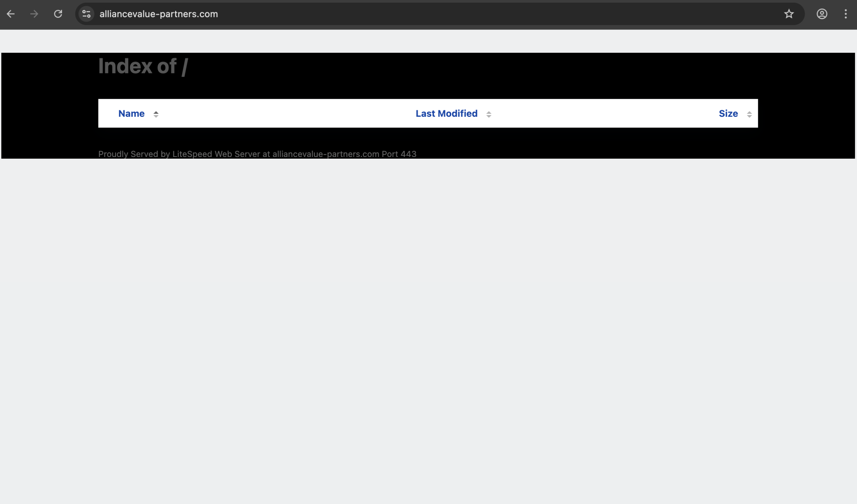Viewport: 857px width, 504px height.
Task: Sort listing by the Name column link
Action: coord(131,113)
